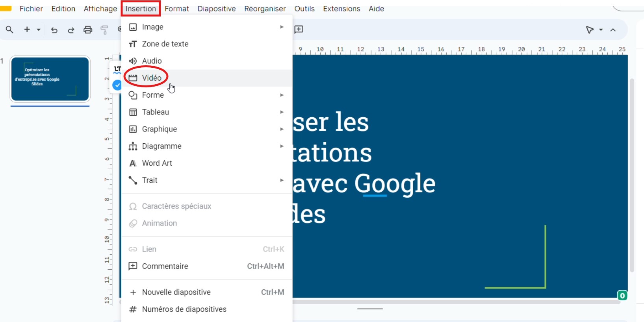
Task: Click the Trait line icon
Action: click(x=133, y=180)
